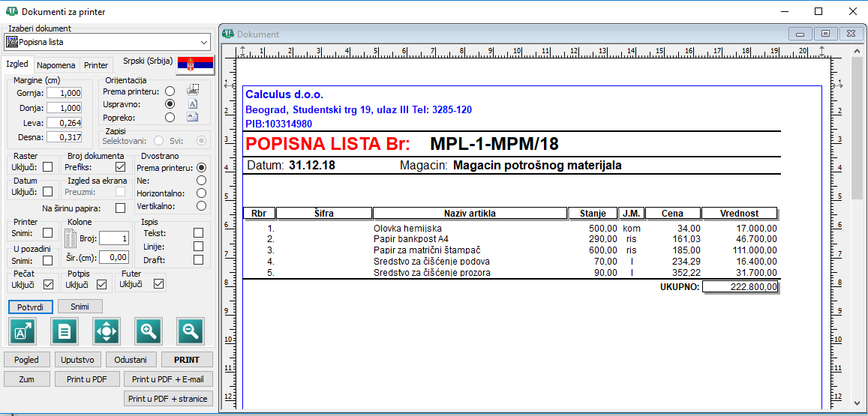Click the Šir.(cm) column width field
This screenshot has height=416, width=868.
click(x=114, y=257)
